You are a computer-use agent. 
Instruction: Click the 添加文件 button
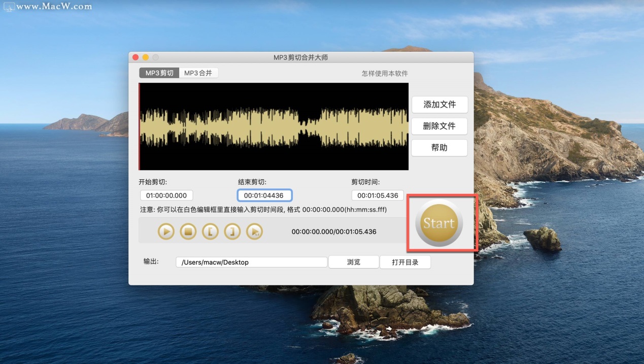(439, 105)
